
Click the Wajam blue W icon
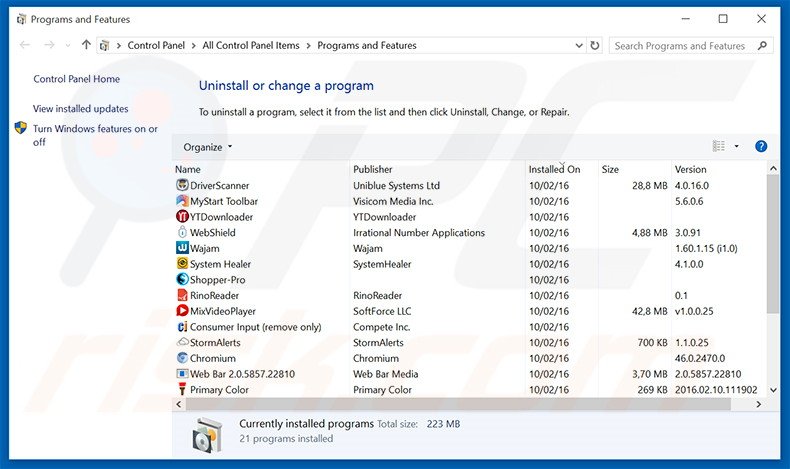click(x=182, y=248)
